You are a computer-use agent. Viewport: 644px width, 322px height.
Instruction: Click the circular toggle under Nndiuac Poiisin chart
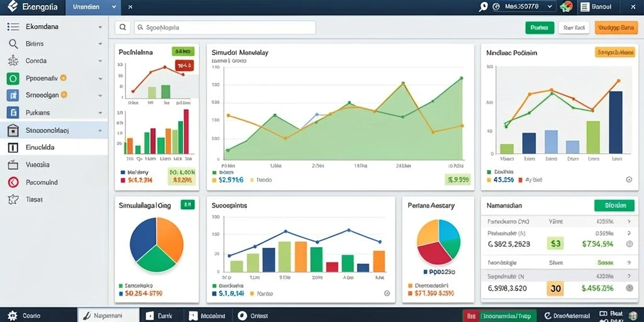(x=629, y=179)
